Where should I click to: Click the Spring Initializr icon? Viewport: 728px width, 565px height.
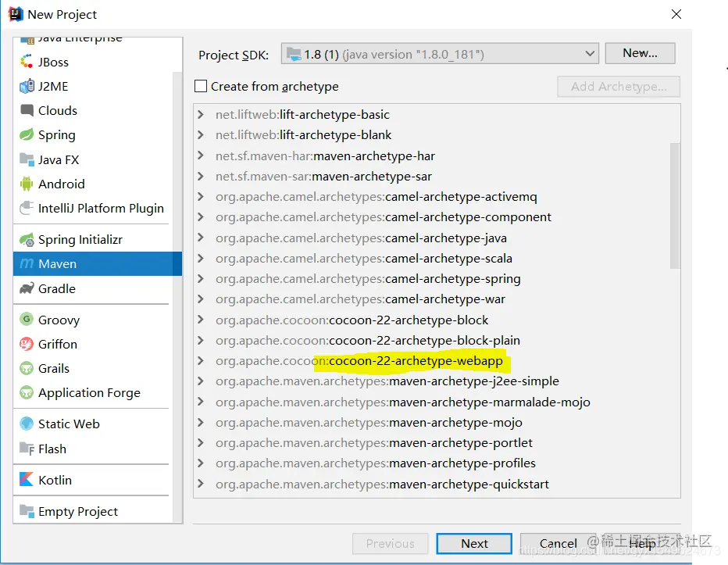click(x=27, y=240)
